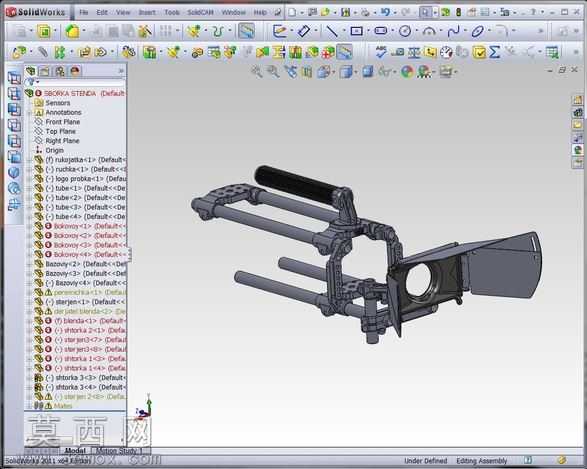The height and width of the screenshot is (469, 587).
Task: Select the Ellipse sketch tool
Action: tap(478, 31)
